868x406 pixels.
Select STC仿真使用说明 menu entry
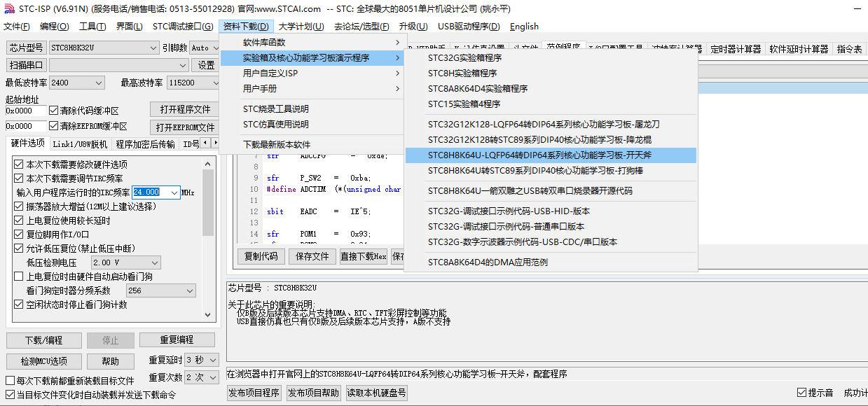pos(312,124)
